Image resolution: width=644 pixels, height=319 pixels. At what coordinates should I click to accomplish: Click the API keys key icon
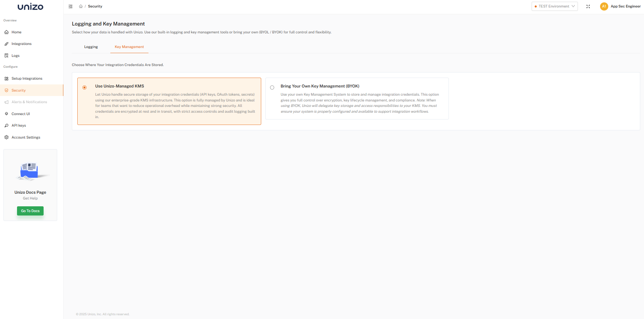(6, 126)
